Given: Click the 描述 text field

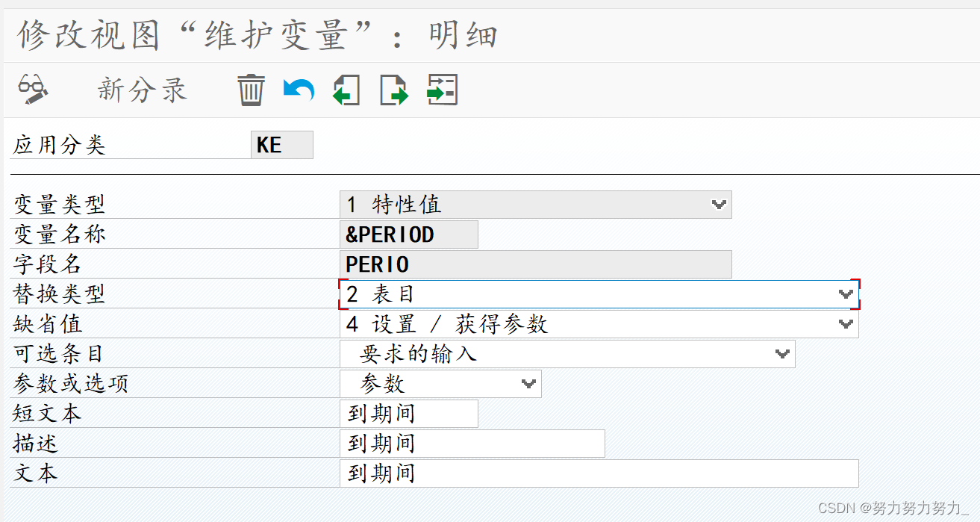Looking at the screenshot, I should coord(472,443).
